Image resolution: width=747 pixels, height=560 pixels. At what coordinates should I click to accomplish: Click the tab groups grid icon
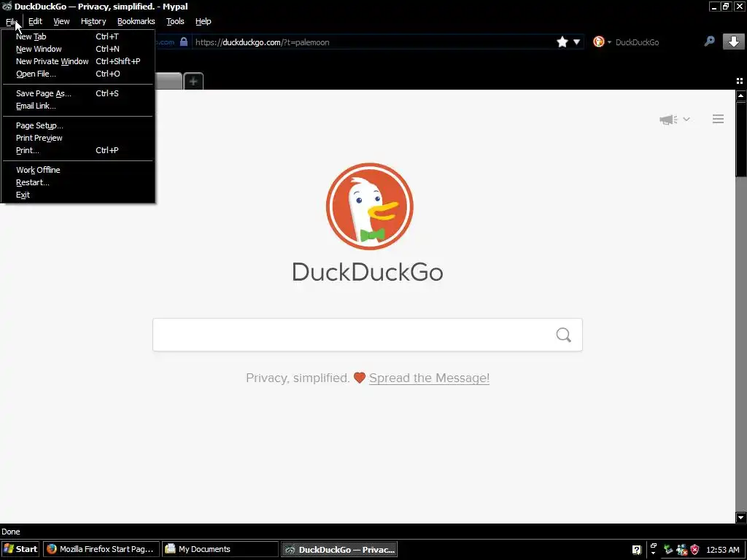pyautogui.click(x=740, y=81)
